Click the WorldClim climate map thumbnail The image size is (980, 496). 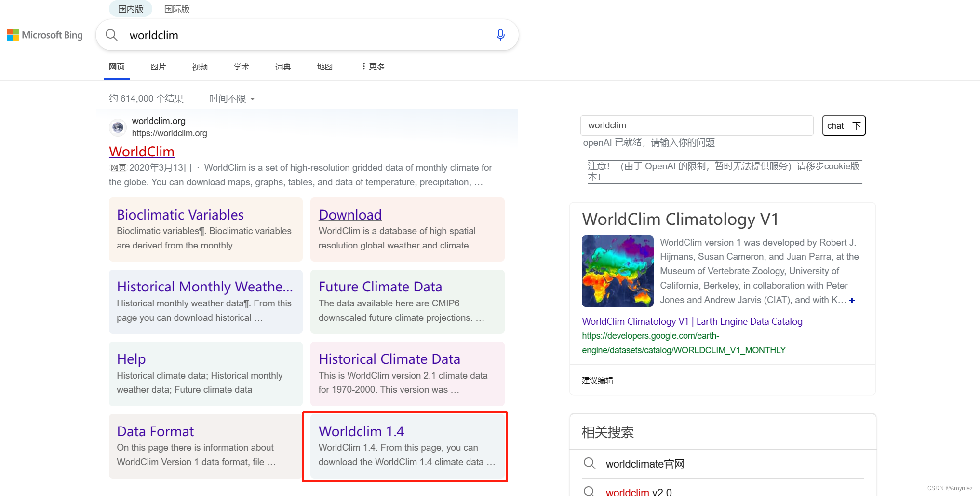tap(618, 271)
